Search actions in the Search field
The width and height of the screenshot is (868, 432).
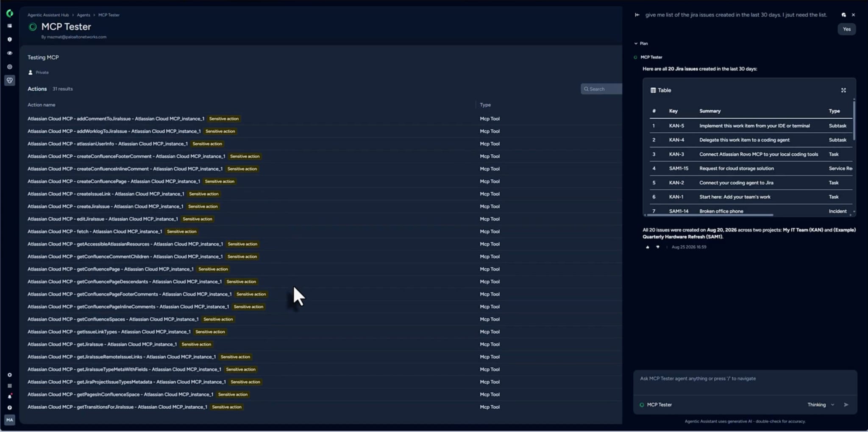[601, 89]
